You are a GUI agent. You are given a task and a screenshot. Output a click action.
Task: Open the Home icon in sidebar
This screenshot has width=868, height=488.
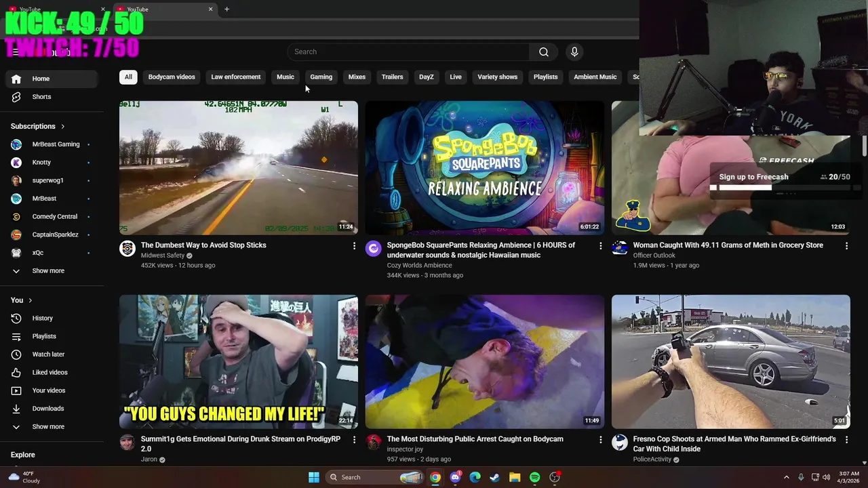(16, 79)
